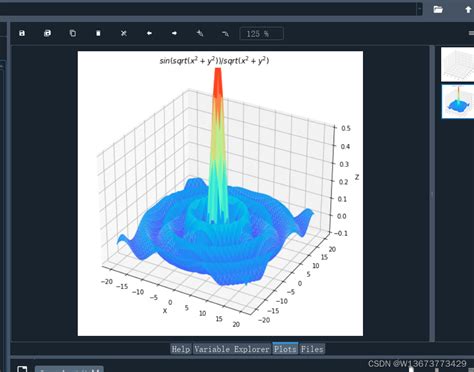
Task: Browse for a working directory with the folder icon
Action: click(x=438, y=9)
